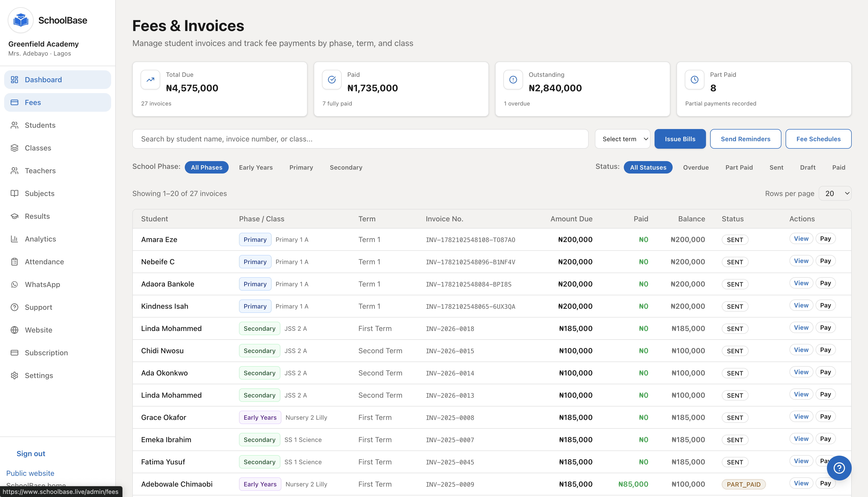
Task: Click the Teachers people icon
Action: click(x=14, y=171)
